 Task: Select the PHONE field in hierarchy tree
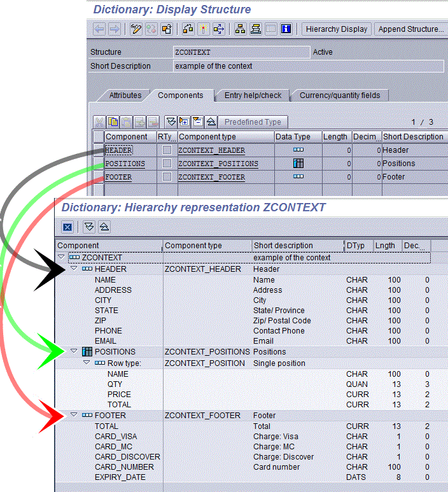coord(108,331)
